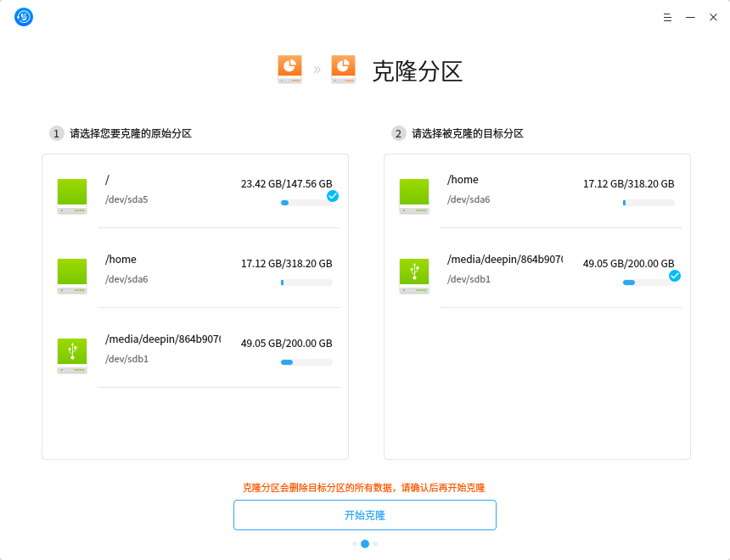The image size is (730, 560).
Task: Go to the third page indicator dot
Action: [375, 544]
